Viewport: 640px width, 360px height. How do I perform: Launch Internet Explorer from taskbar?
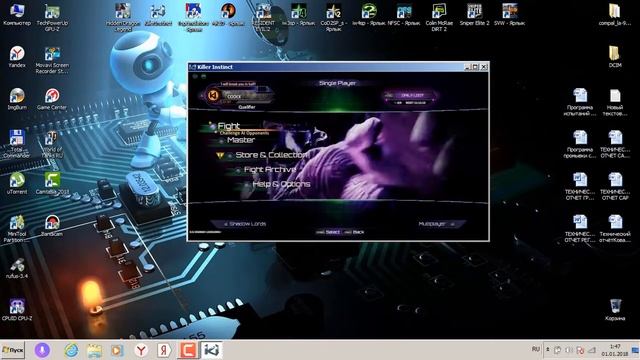point(71,350)
